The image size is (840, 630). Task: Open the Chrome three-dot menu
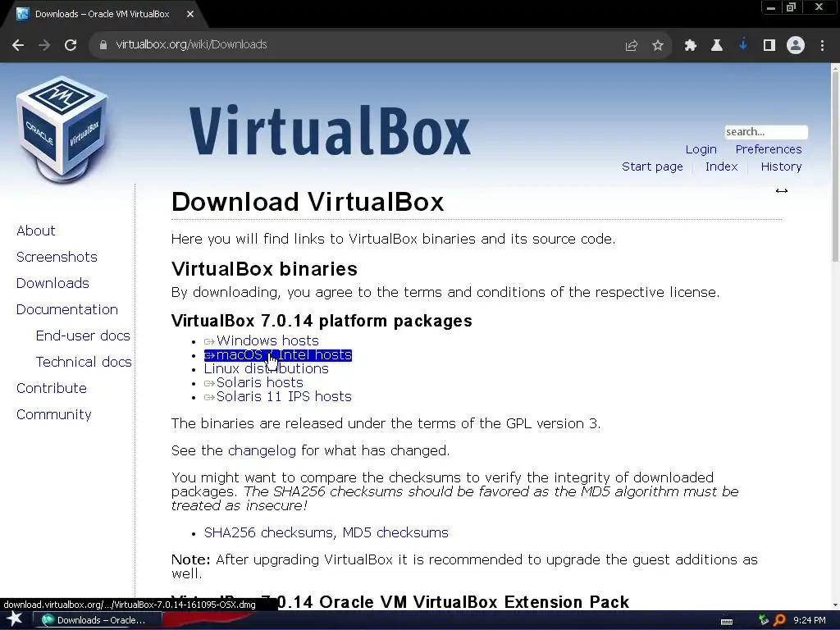pyautogui.click(x=822, y=46)
